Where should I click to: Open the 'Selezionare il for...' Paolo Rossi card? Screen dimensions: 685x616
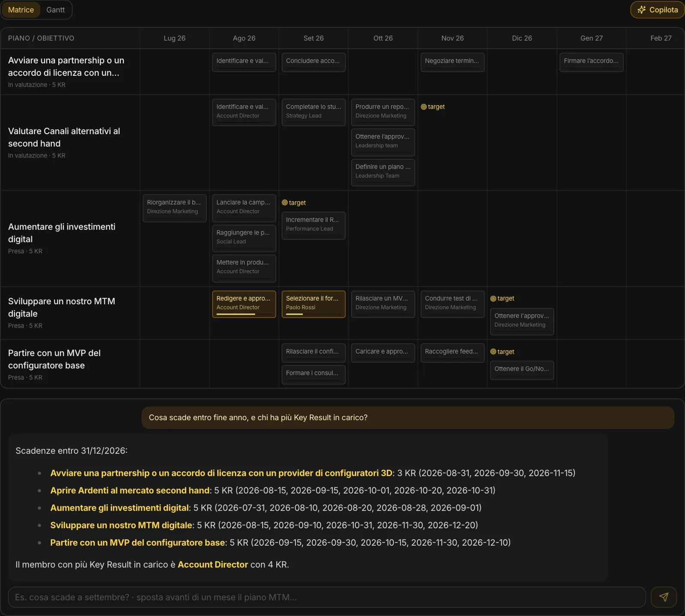[x=313, y=304]
